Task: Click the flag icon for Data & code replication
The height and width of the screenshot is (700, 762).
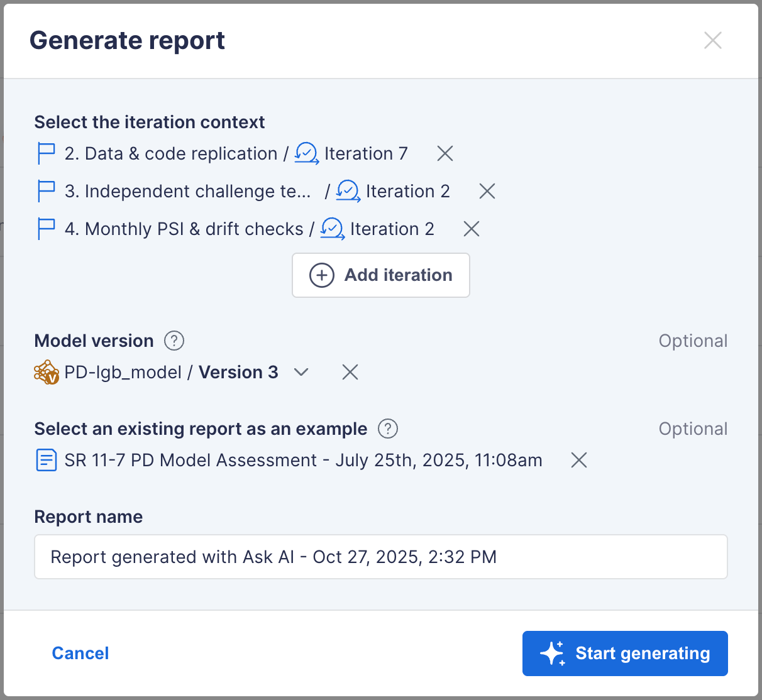Action: tap(47, 153)
